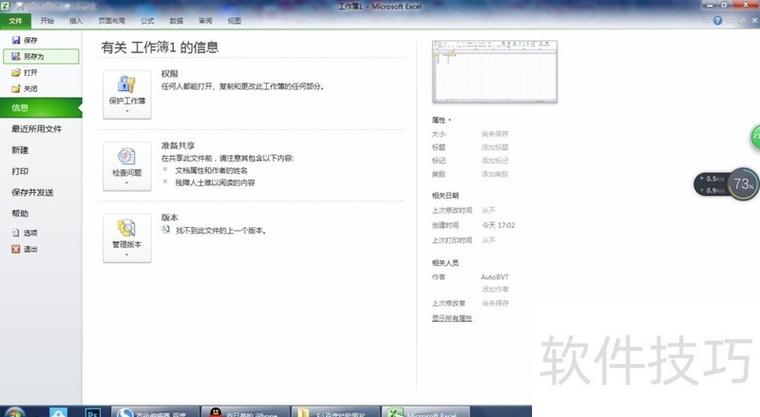Viewport: 760px width, 417px height.
Task: Click 添加标题 field to add a title
Action: coord(495,147)
